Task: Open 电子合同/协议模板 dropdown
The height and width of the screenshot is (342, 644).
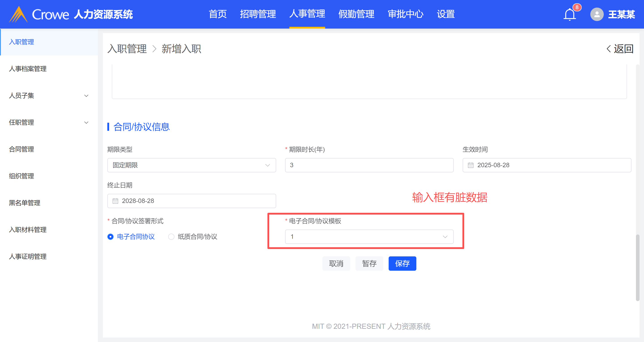Action: tap(369, 237)
